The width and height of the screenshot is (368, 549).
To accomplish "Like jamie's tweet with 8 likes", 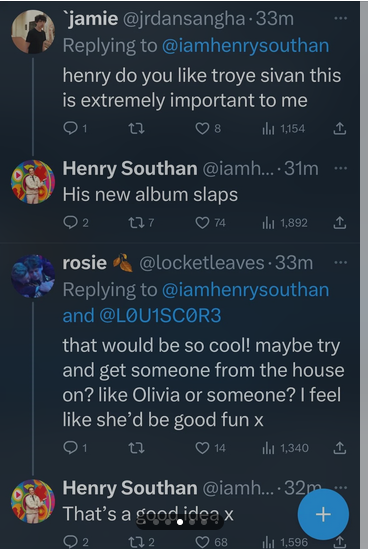I will tap(208, 129).
